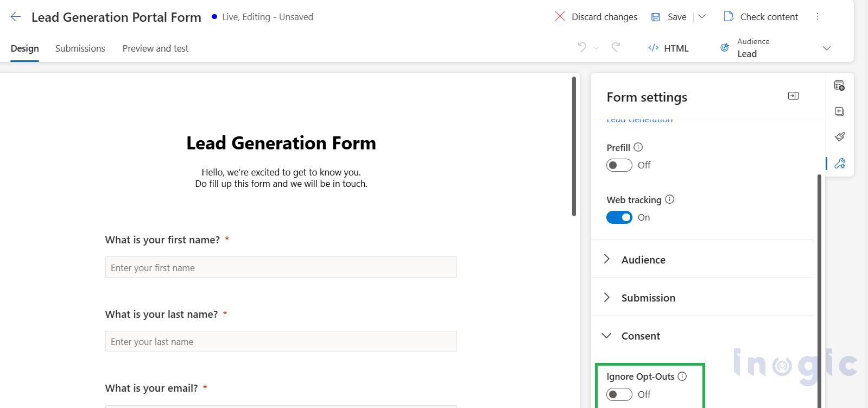Viewport: 868px width, 408px height.
Task: Click the Redo arrow icon
Action: pyautogui.click(x=616, y=48)
